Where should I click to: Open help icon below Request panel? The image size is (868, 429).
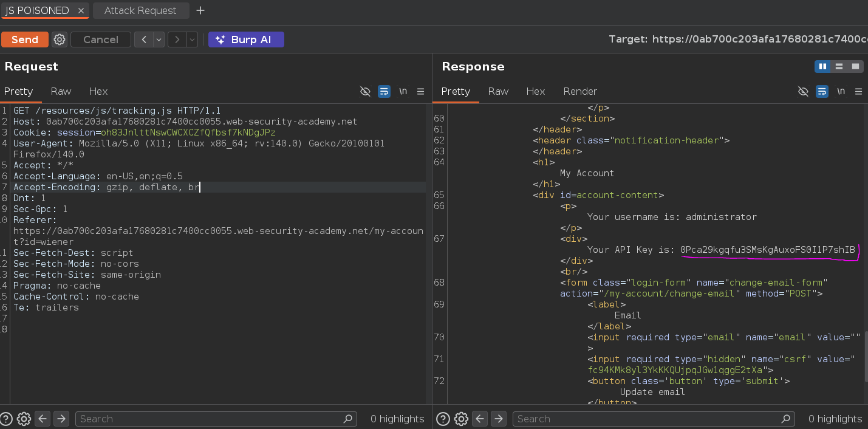pos(5,419)
